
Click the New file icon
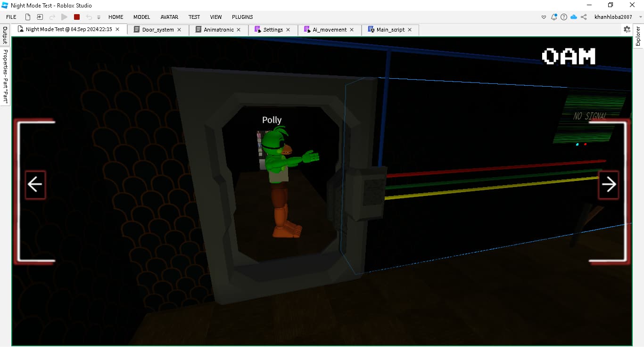28,17
